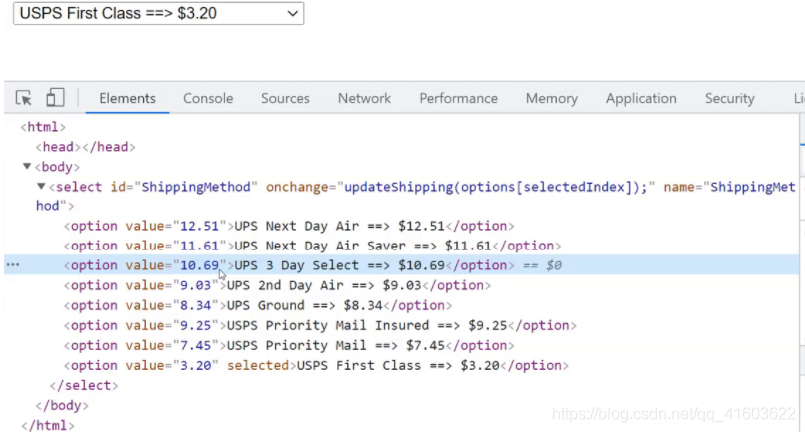Click the value attribute "9.25"

point(196,325)
